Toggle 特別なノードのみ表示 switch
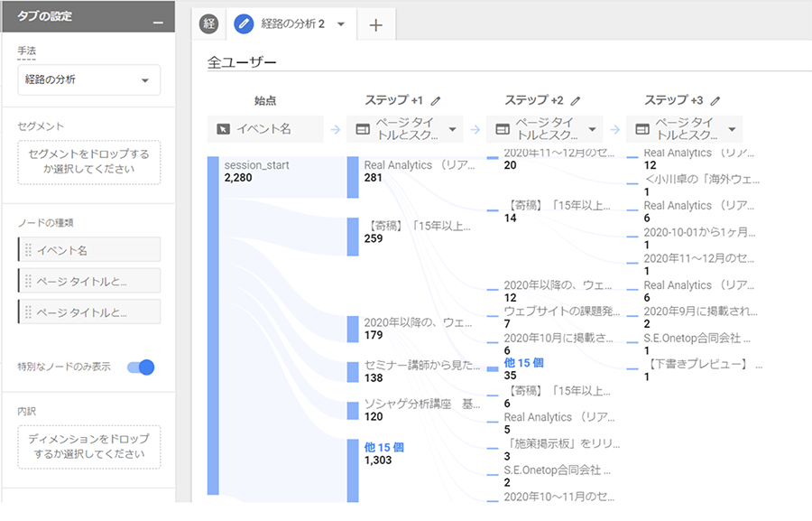Viewport: 812px width, 521px height. tap(141, 367)
